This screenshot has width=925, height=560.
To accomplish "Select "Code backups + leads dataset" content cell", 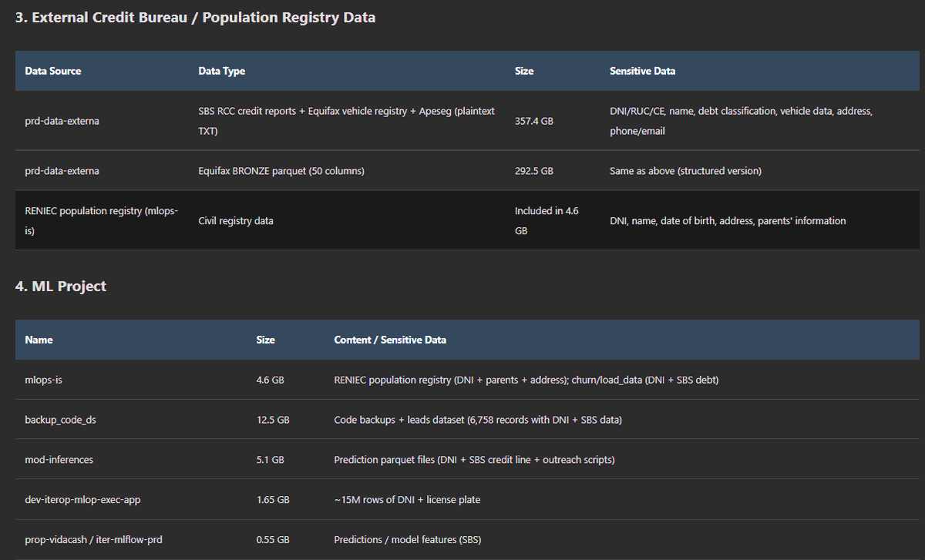I will coord(478,420).
